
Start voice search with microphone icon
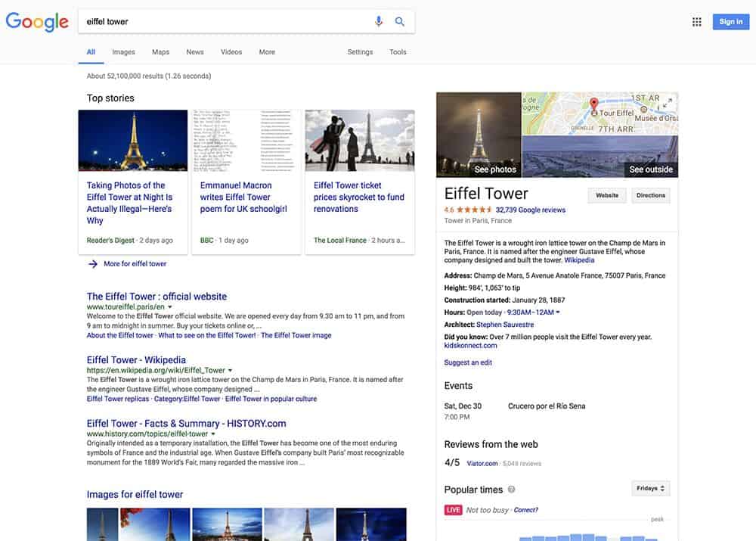[x=379, y=21]
